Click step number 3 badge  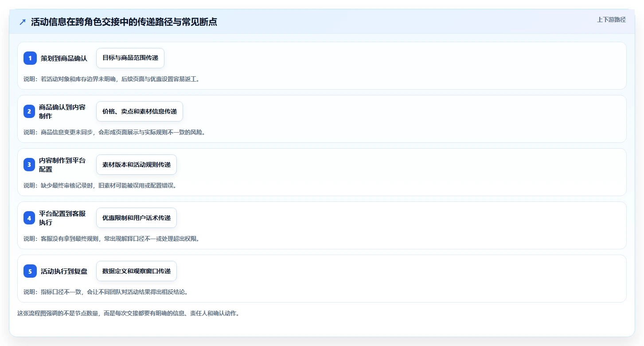[30, 165]
